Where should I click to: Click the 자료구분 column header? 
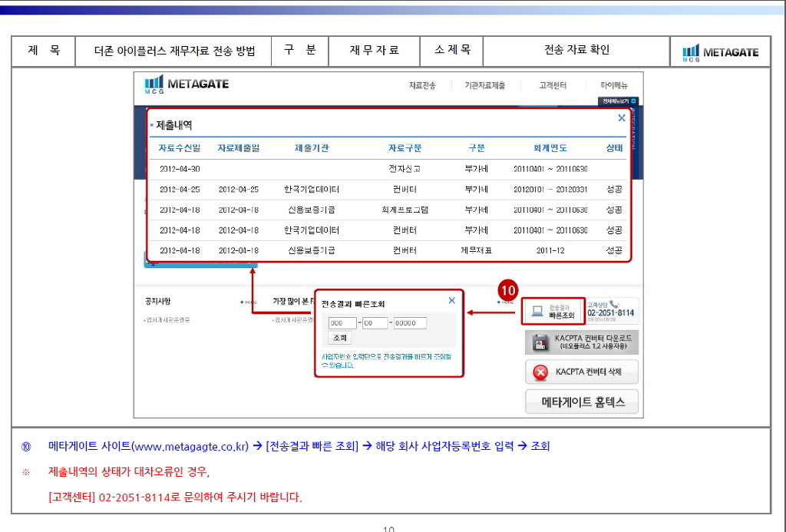tap(405, 148)
